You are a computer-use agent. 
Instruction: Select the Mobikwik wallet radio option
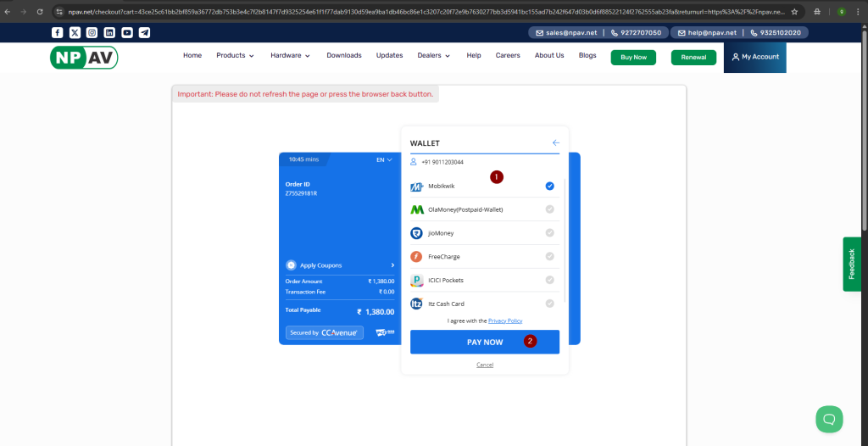(549, 186)
